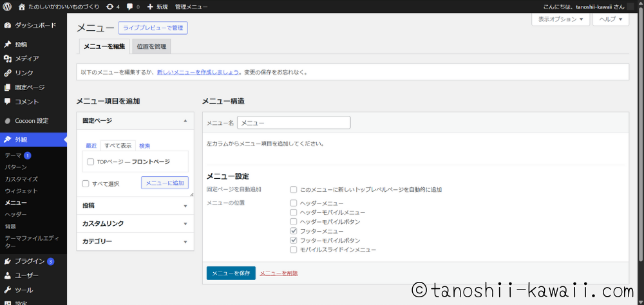Check the モバイルスライドインメニュー location

point(293,250)
